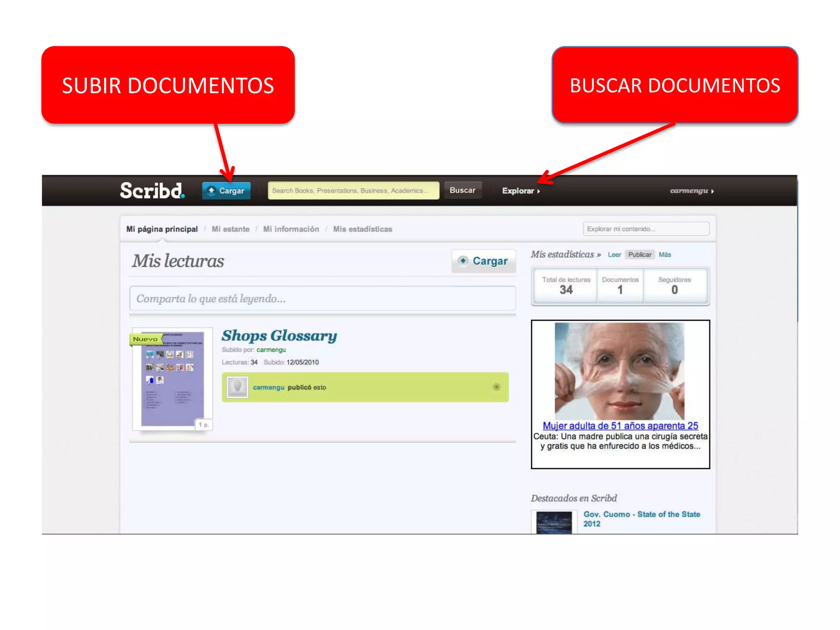
Task: Click the Nuevo badge on document thumbnail
Action: pos(145,339)
